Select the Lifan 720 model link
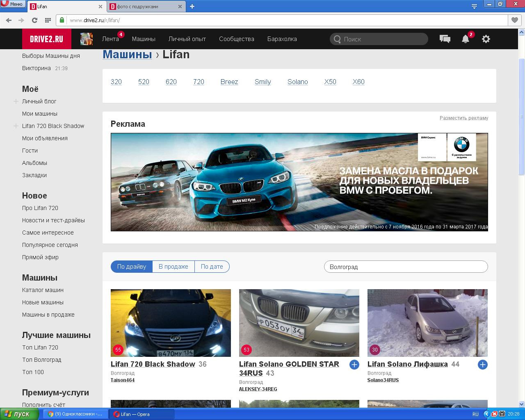The image size is (525, 420). (199, 82)
